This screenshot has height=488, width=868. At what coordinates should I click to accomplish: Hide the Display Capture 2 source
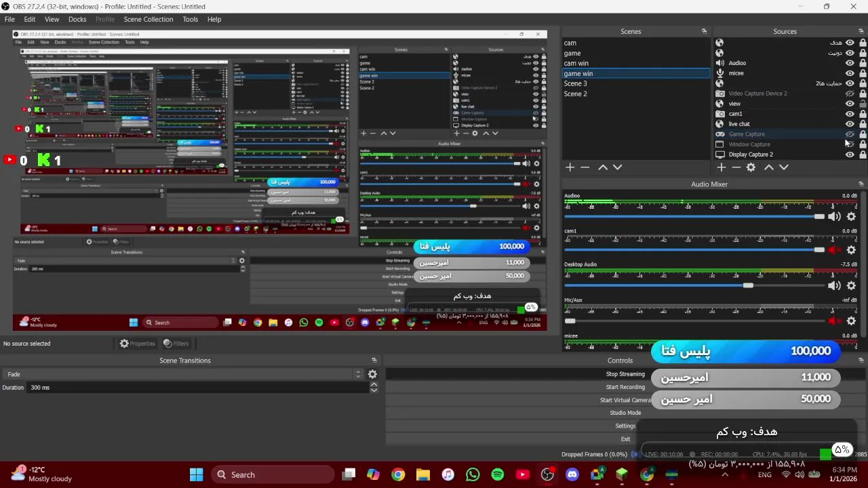pos(850,155)
